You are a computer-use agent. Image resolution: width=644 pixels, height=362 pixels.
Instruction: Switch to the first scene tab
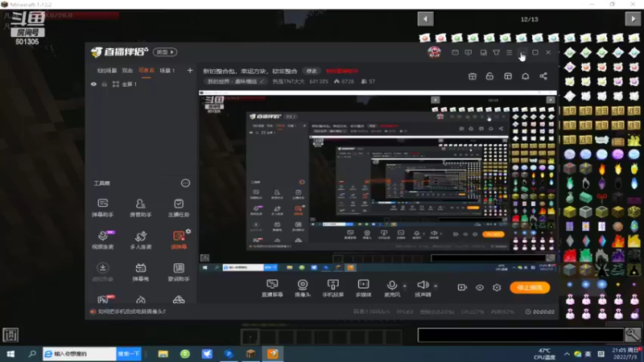tap(107, 71)
